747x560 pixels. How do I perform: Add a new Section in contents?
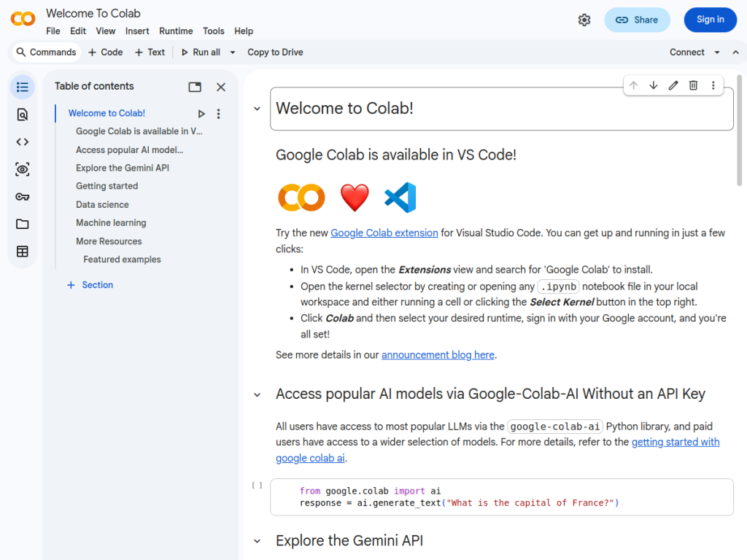[x=90, y=285]
